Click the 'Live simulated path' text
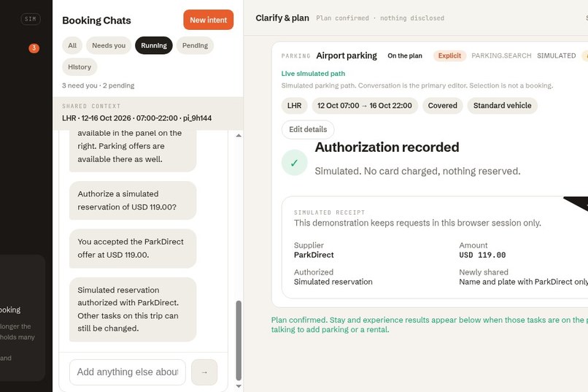 click(313, 74)
